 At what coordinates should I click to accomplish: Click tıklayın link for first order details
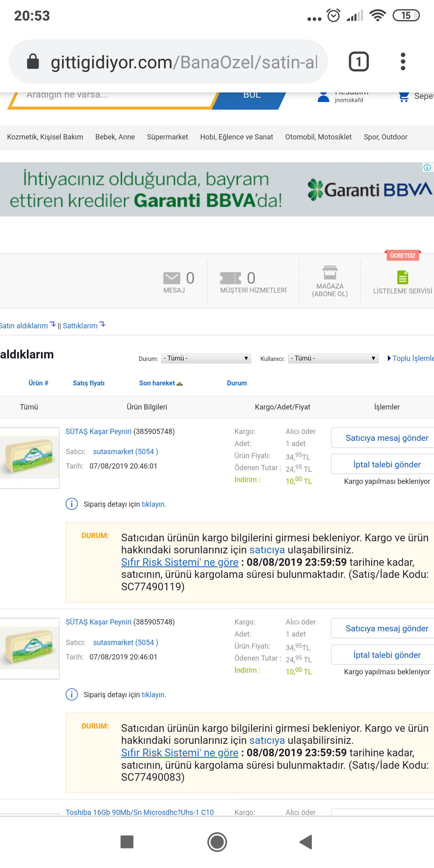pyautogui.click(x=154, y=504)
